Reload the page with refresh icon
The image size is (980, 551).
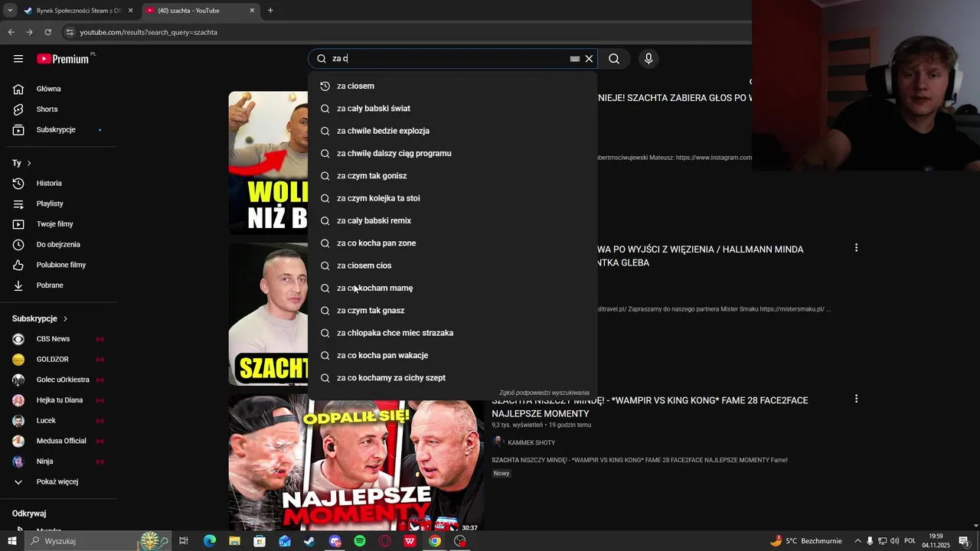click(x=47, y=32)
